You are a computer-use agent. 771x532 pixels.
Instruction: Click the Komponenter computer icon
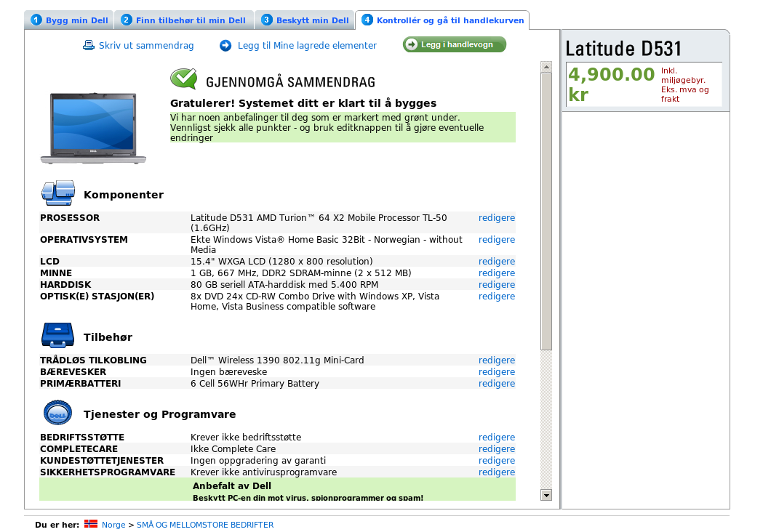(58, 193)
